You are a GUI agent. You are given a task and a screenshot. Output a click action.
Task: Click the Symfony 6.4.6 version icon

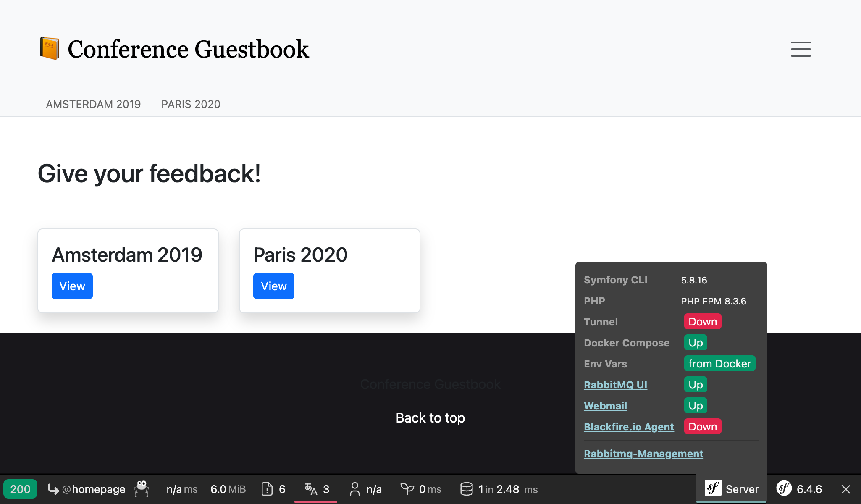point(784,488)
